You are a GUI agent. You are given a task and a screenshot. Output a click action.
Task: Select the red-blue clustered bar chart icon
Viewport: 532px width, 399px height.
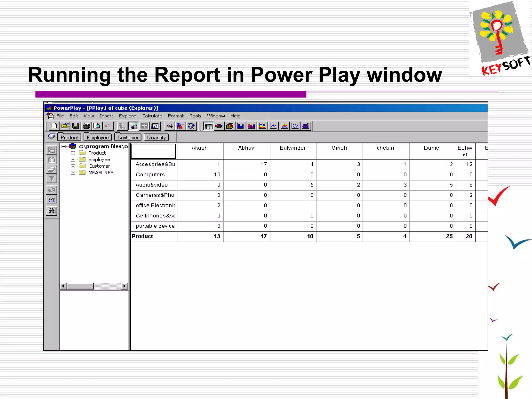(x=251, y=127)
